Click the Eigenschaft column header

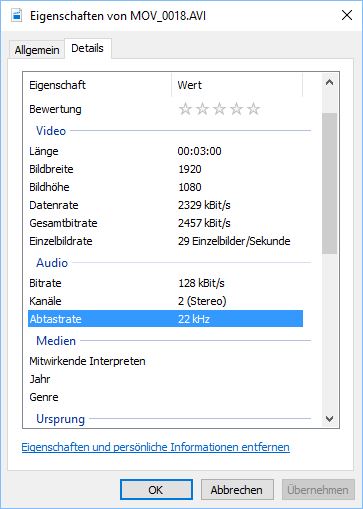[x=97, y=85]
